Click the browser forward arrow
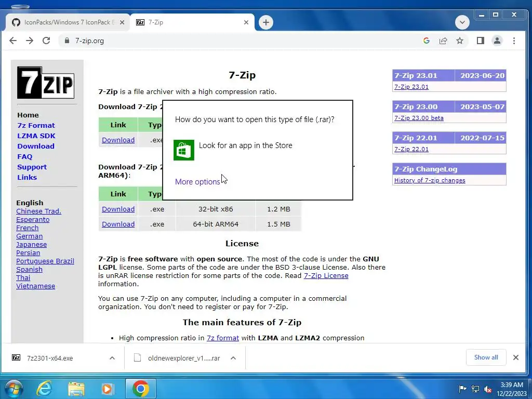 [x=30, y=41]
